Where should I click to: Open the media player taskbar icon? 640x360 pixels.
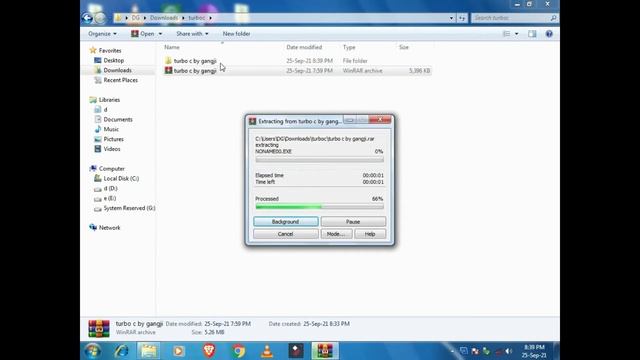[x=178, y=351]
